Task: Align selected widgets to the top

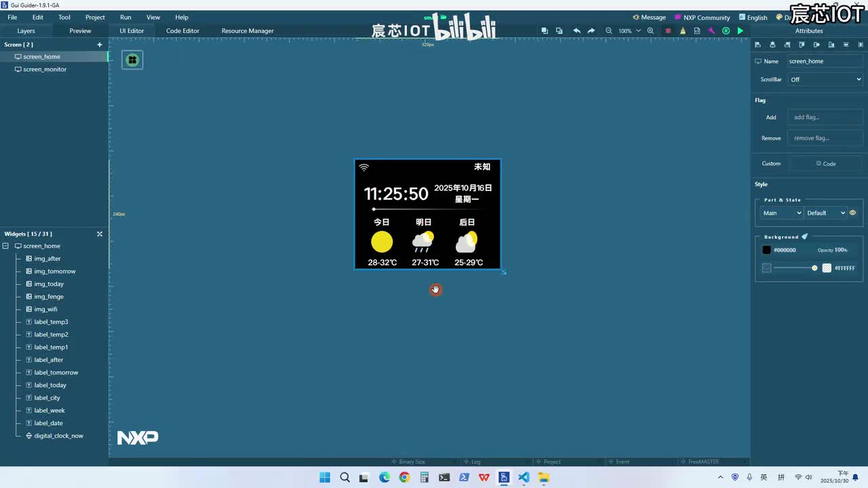Action: click(802, 45)
